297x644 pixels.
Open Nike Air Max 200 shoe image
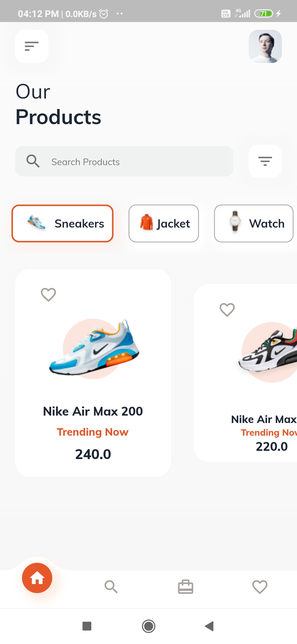[94, 348]
